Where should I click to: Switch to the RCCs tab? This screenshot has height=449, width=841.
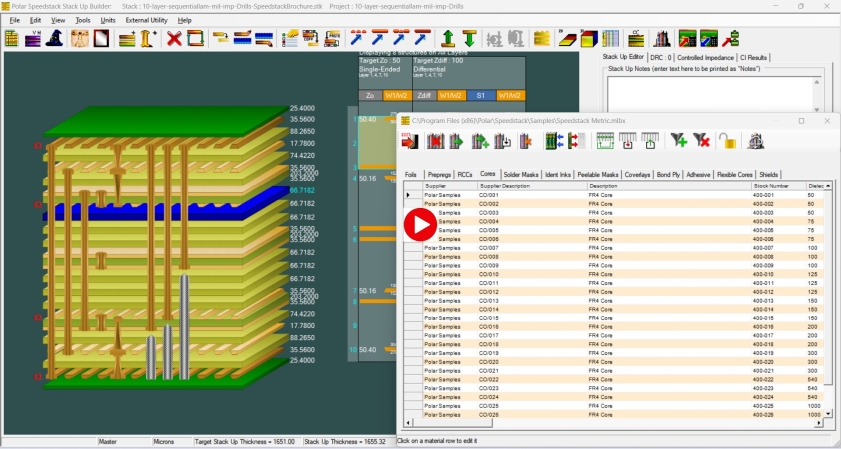[x=465, y=175]
